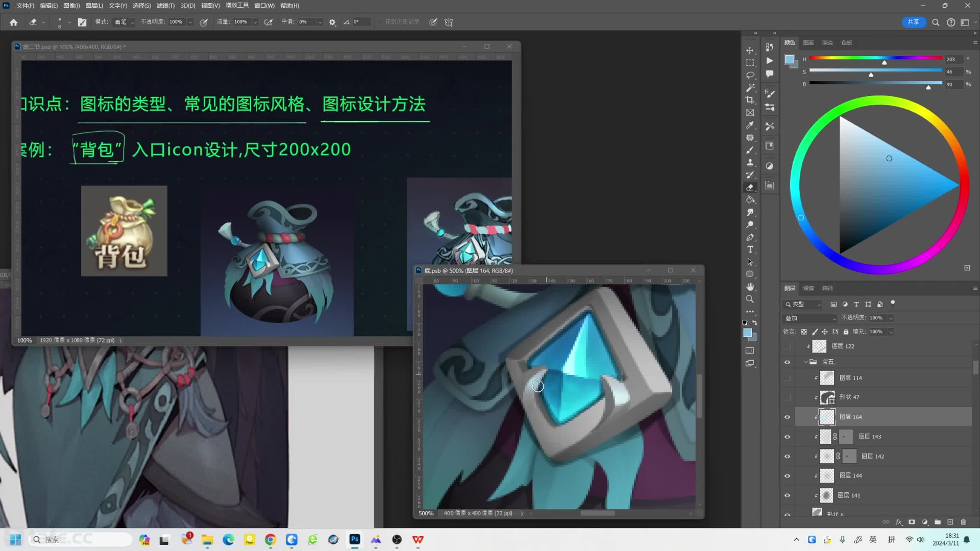The image size is (980, 551).
Task: Adjust the H hue slider
Action: (x=876, y=58)
